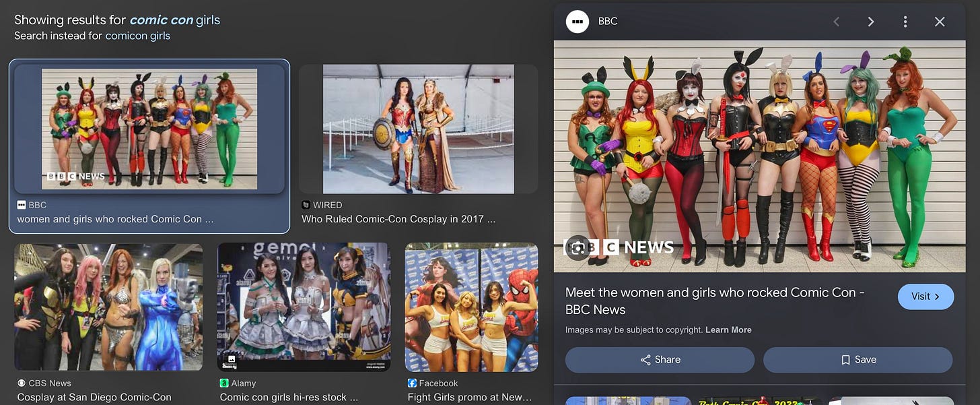
Task: Click the Visit button
Action: tap(925, 297)
